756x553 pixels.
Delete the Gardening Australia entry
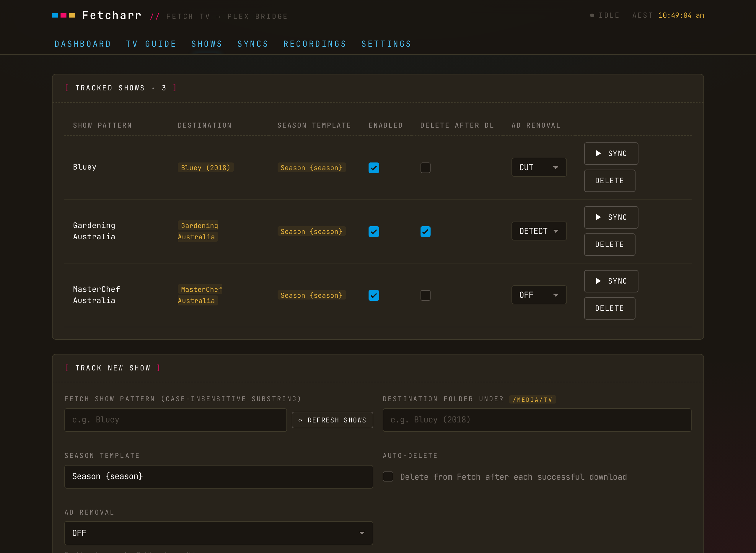pyautogui.click(x=610, y=245)
